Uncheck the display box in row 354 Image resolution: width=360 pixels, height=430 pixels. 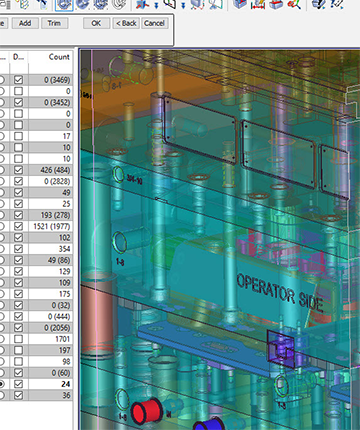tap(19, 249)
